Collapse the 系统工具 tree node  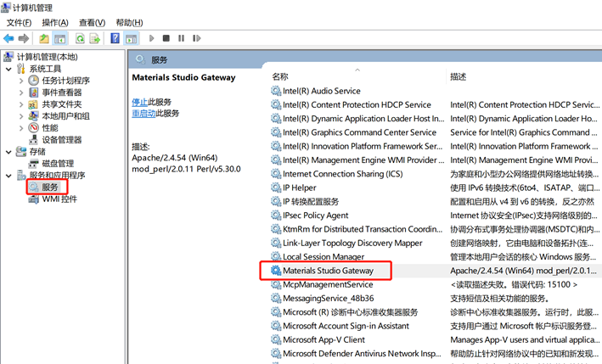[9, 69]
